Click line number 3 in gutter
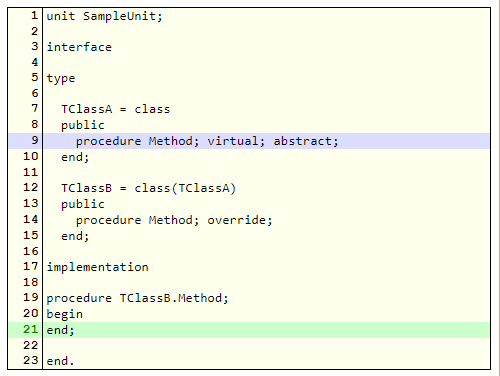 coord(35,46)
